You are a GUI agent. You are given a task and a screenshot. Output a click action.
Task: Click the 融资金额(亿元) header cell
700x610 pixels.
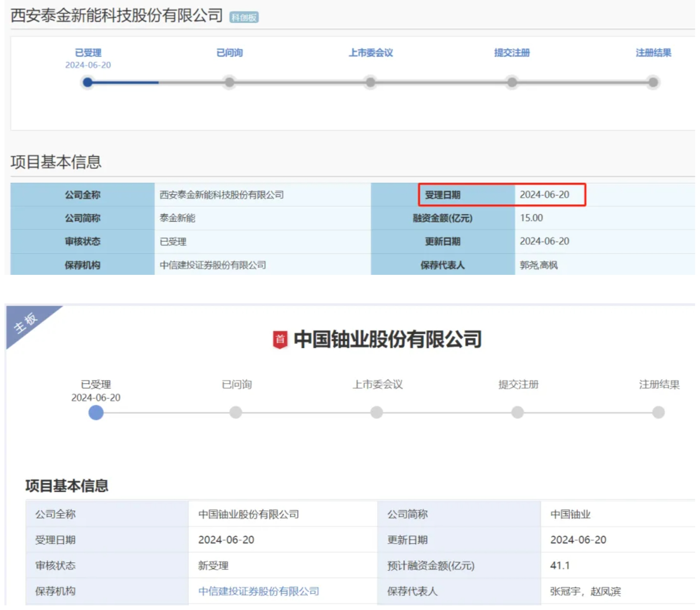443,218
